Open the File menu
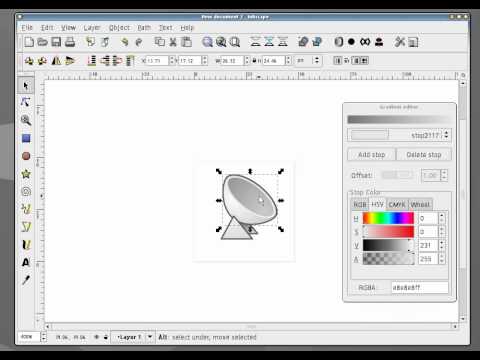The height and width of the screenshot is (360, 480). (x=27, y=28)
